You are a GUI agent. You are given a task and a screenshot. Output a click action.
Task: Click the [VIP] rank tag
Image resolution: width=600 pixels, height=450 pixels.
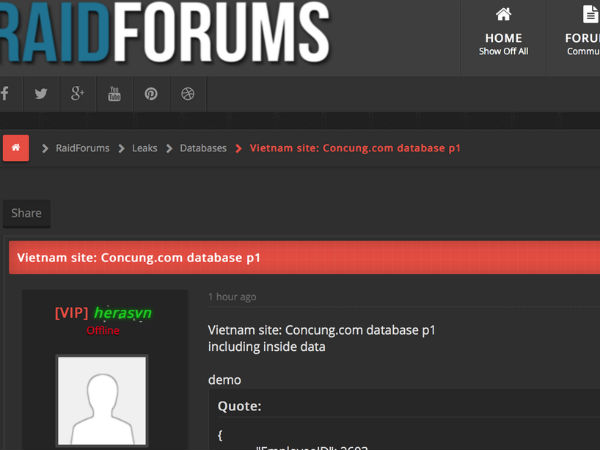coord(72,313)
